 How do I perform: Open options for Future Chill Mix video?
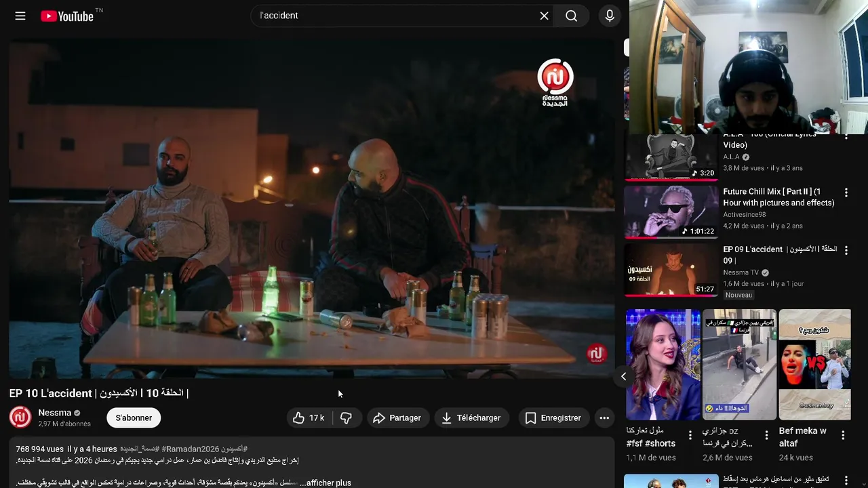coord(846,193)
